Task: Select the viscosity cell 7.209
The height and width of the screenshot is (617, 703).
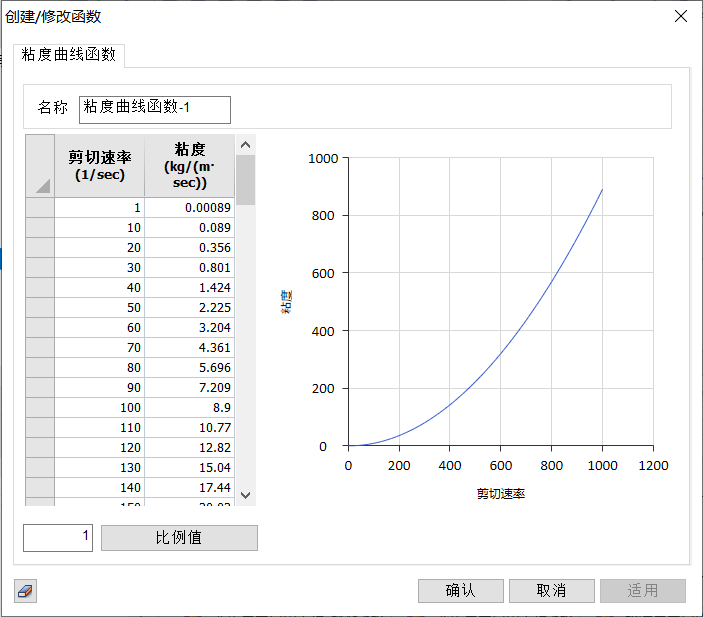Action: pos(189,387)
